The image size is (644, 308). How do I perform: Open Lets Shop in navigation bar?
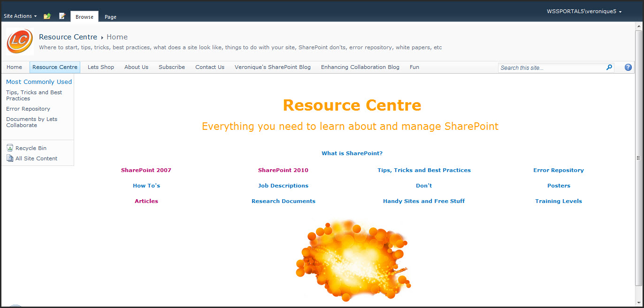pyautogui.click(x=101, y=67)
